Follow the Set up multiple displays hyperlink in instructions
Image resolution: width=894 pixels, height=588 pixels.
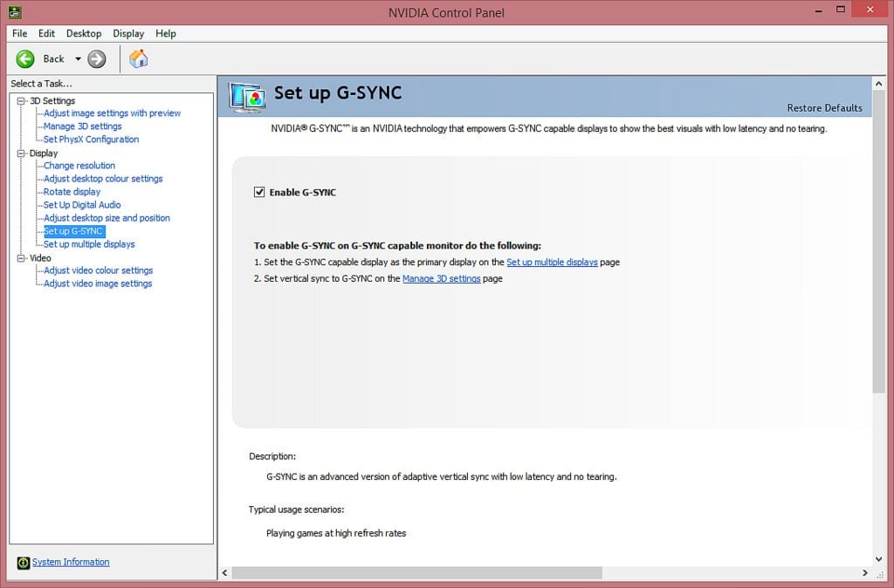pyautogui.click(x=552, y=262)
